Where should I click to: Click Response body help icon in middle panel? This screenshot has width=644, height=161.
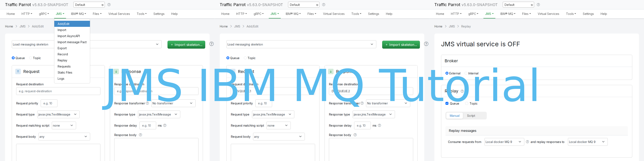click(x=355, y=135)
